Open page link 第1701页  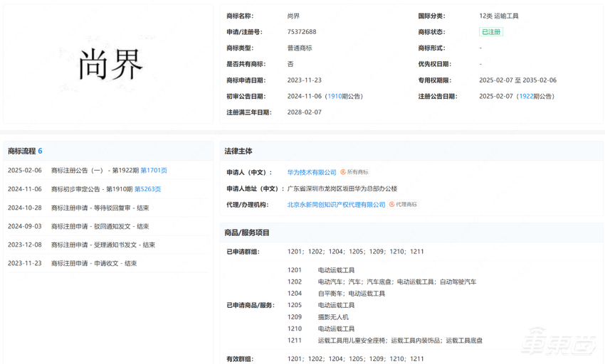(154, 171)
